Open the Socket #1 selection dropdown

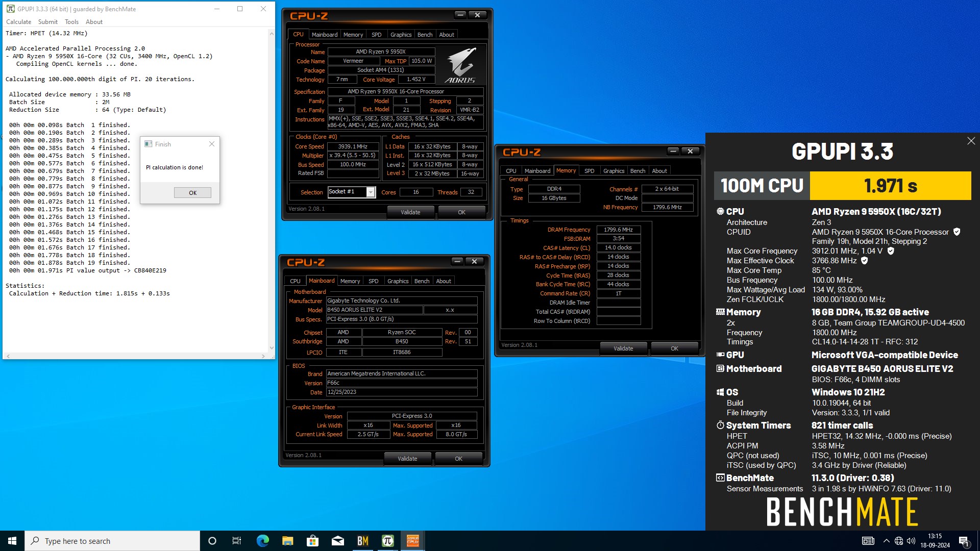point(371,192)
